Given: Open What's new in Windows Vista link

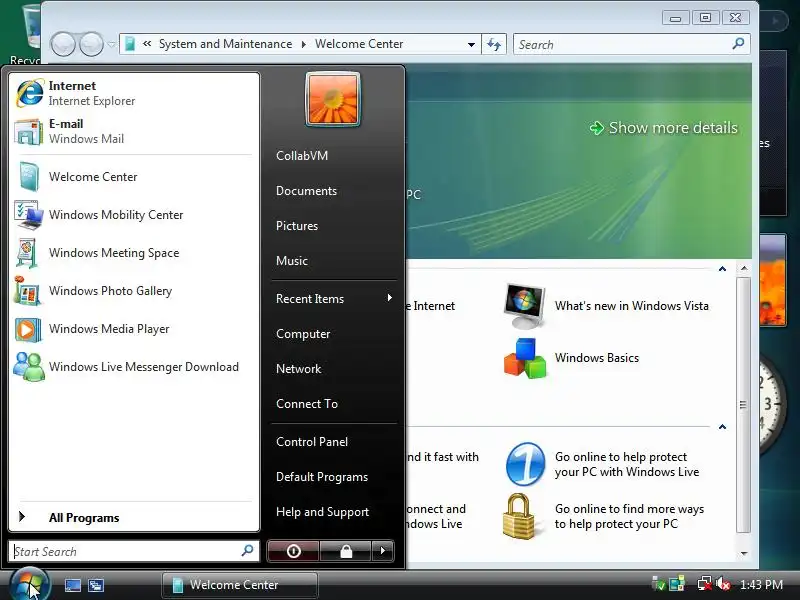Looking at the screenshot, I should [x=632, y=306].
